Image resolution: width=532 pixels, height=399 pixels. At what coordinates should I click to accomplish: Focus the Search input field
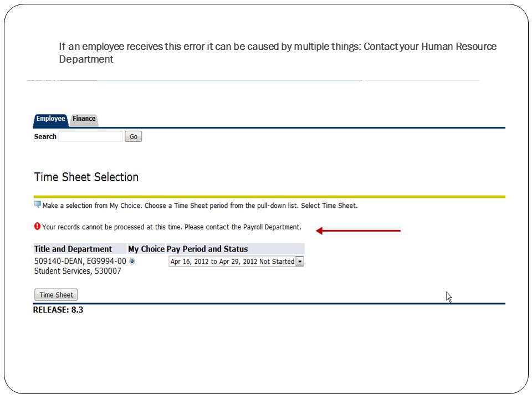click(x=90, y=136)
